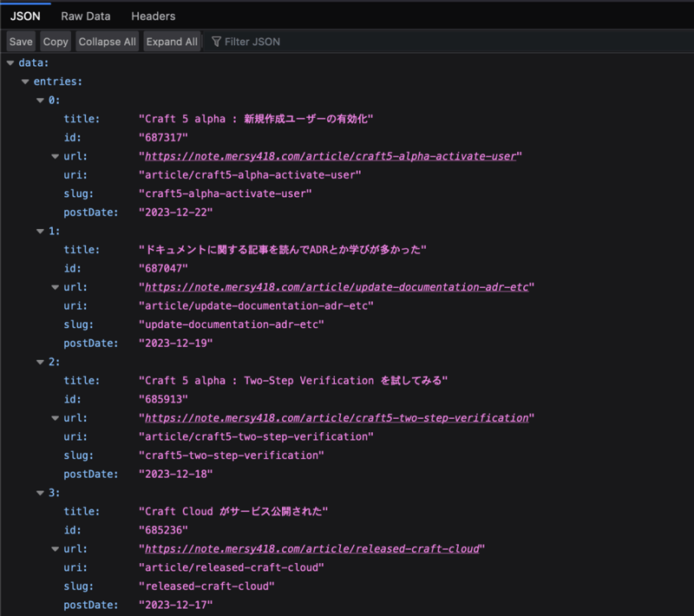Image resolution: width=694 pixels, height=616 pixels.
Task: Collapse entry 1 disclosure triangle
Action: [40, 232]
